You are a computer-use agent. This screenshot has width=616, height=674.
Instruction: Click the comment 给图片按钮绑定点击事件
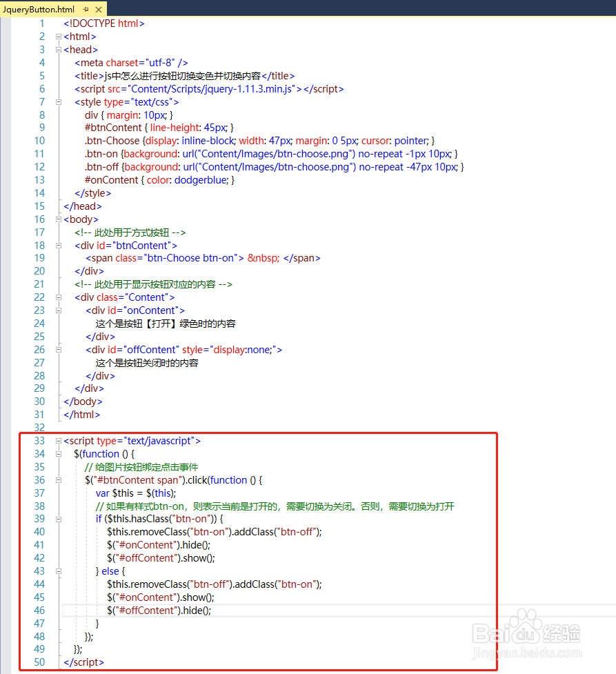tap(141, 467)
